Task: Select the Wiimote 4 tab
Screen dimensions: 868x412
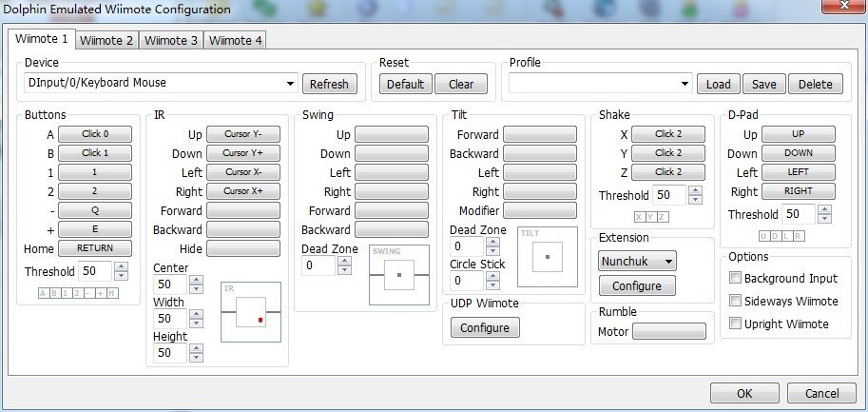Action: [236, 40]
